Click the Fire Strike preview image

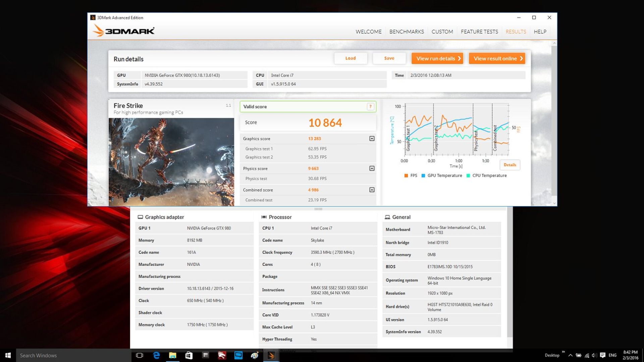tap(171, 162)
